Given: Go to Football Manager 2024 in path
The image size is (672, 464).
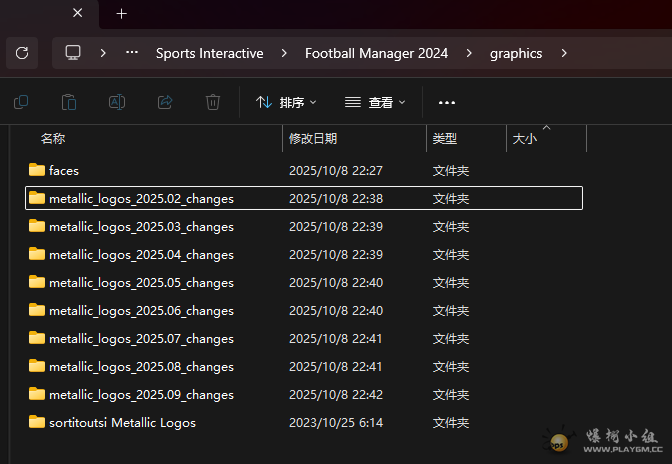Looking at the screenshot, I should point(376,54).
